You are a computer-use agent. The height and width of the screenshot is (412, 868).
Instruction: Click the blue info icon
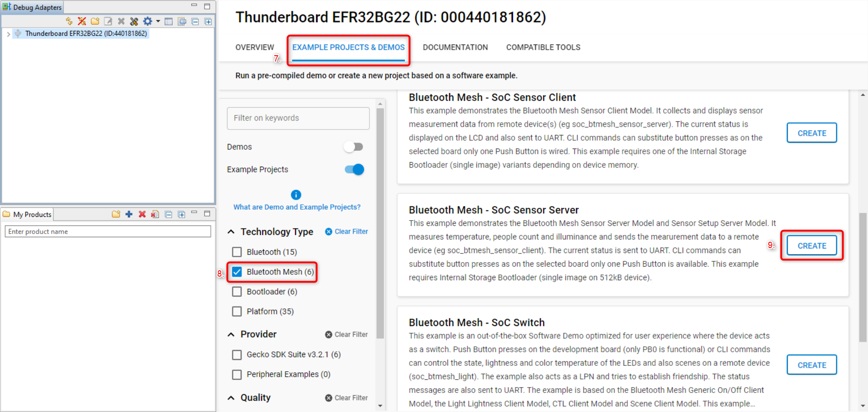[x=296, y=195]
